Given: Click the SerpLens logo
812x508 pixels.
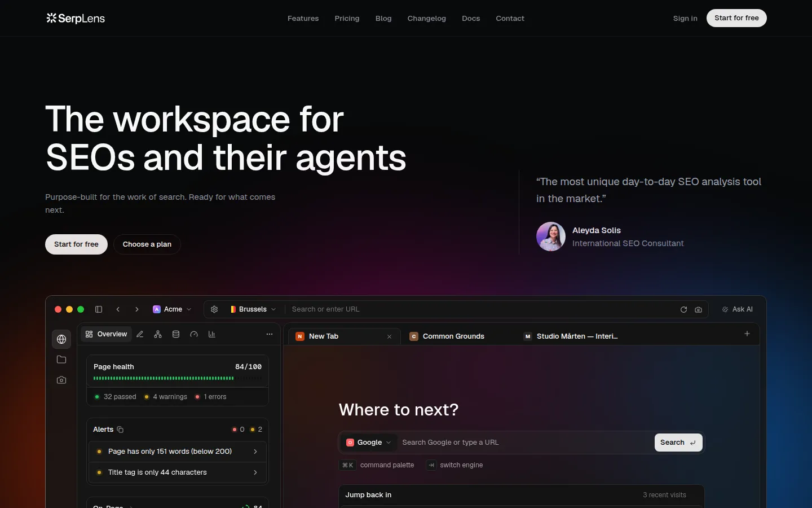Looking at the screenshot, I should pos(76,18).
